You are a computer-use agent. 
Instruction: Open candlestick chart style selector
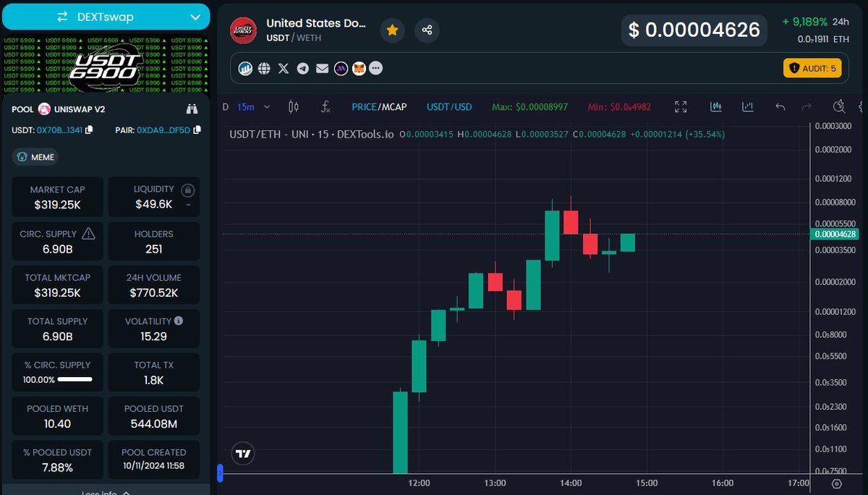coord(293,107)
